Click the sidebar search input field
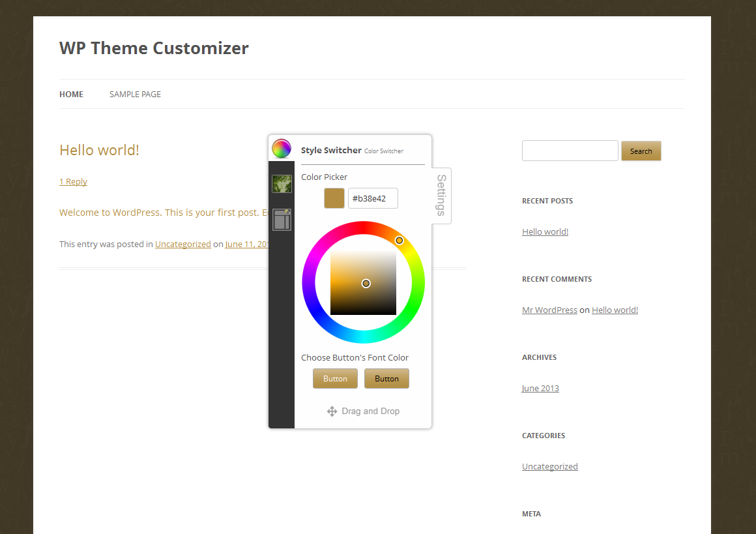This screenshot has height=534, width=756. (x=570, y=151)
